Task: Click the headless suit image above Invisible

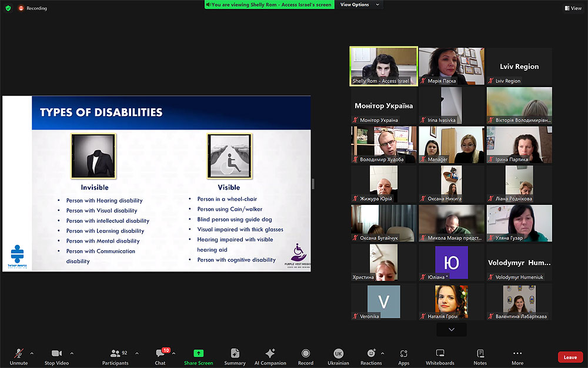Action: coord(93,156)
